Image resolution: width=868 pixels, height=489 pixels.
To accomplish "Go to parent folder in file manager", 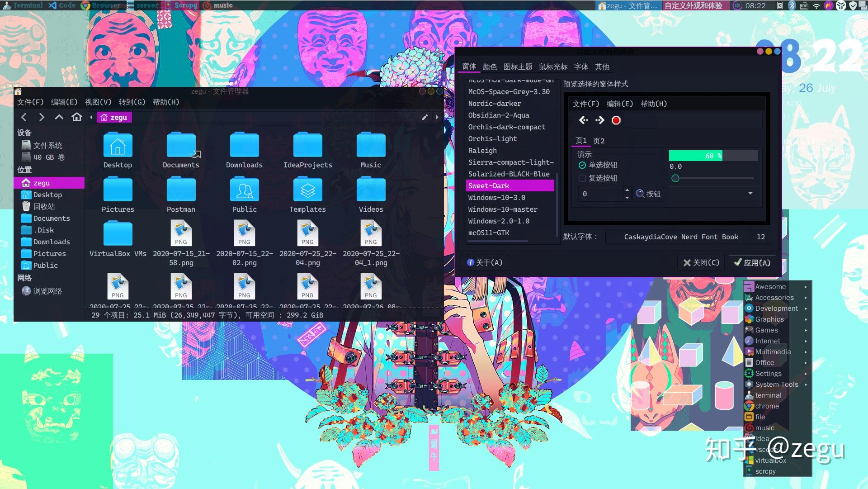I will point(59,118).
